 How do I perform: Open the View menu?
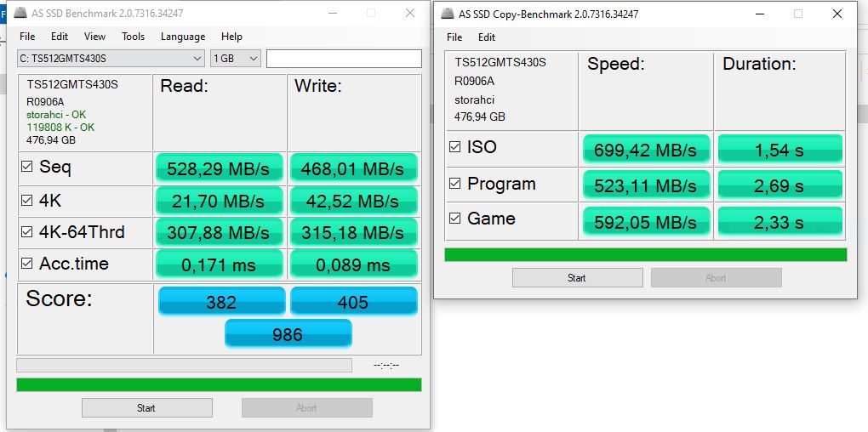[94, 37]
